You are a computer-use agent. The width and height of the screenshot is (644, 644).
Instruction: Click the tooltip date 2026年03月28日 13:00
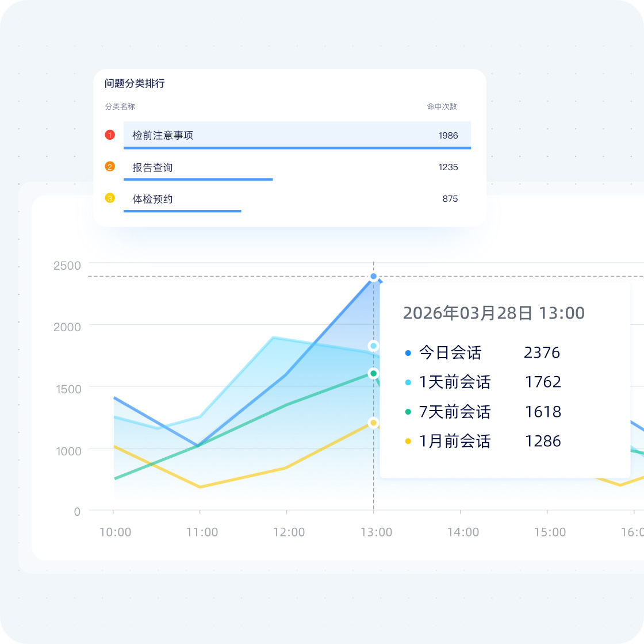(493, 313)
